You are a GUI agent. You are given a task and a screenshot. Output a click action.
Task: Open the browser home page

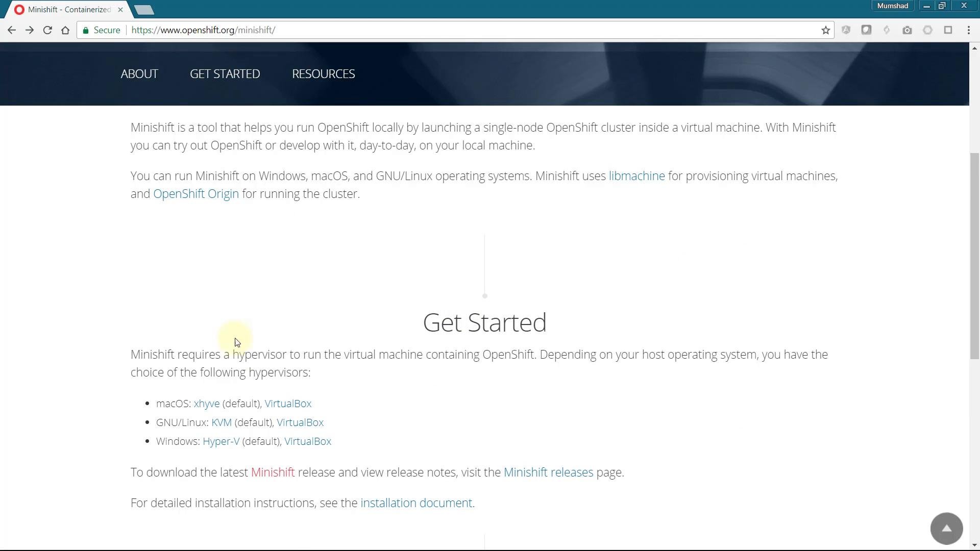(65, 30)
